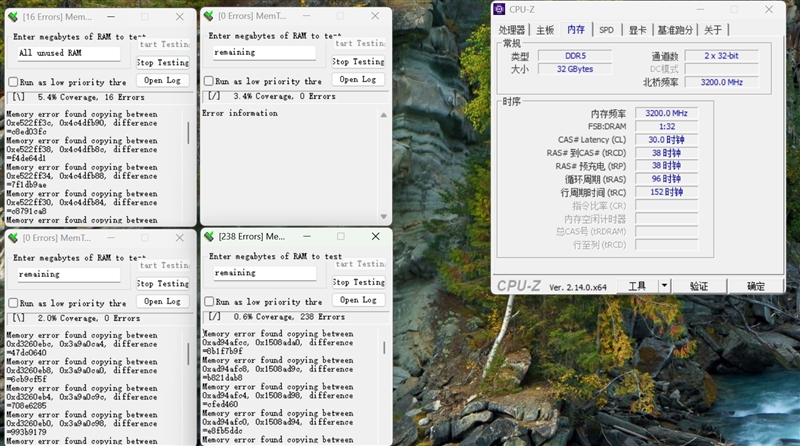Click the error log scrollbar in 16 Errors window
The height and width of the screenshot is (446, 800).
pos(188,135)
